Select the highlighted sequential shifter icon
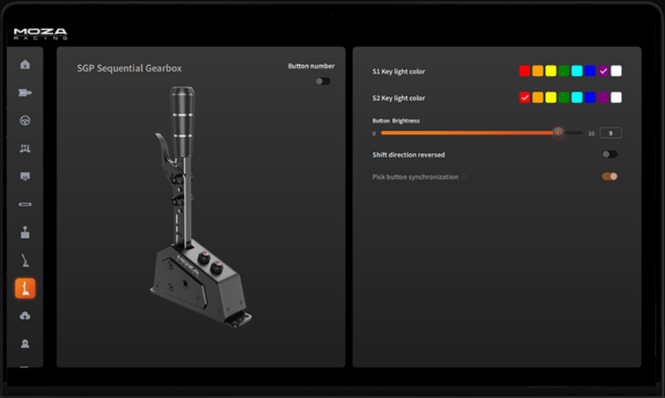665x398 pixels. pyautogui.click(x=25, y=289)
